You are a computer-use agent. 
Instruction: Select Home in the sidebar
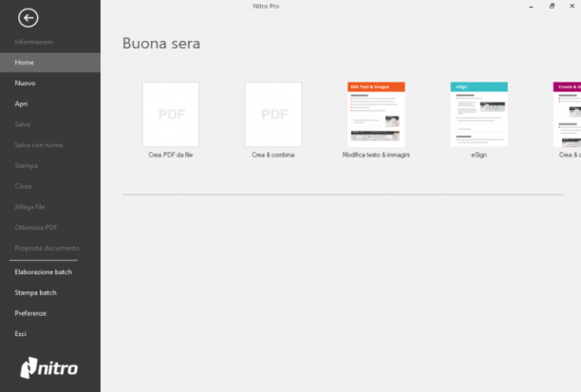(50, 63)
